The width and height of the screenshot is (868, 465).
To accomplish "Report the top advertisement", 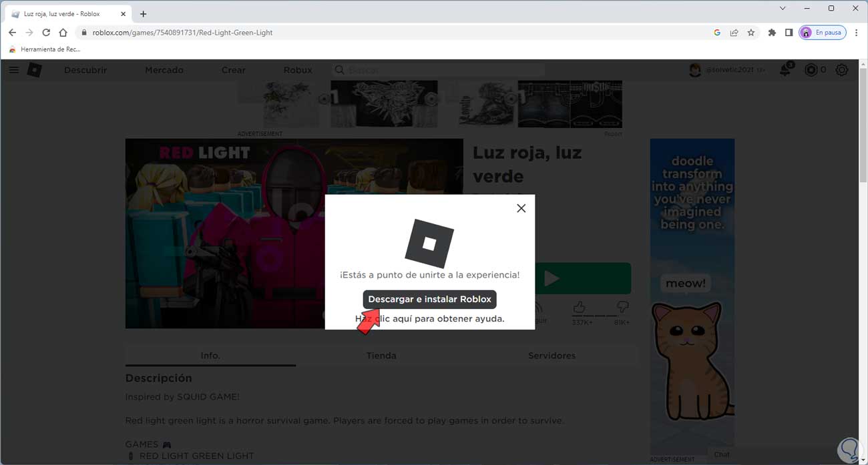I will pyautogui.click(x=613, y=134).
